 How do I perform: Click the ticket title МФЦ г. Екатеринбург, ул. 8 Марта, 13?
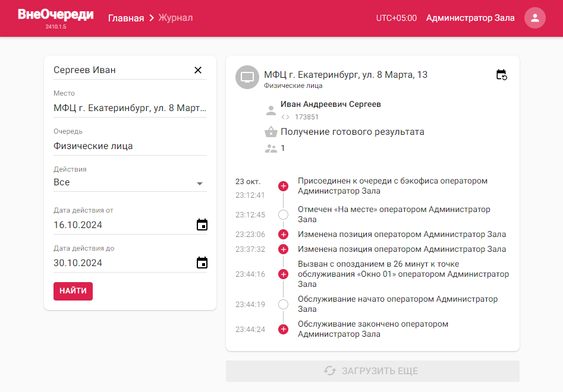[x=346, y=75]
